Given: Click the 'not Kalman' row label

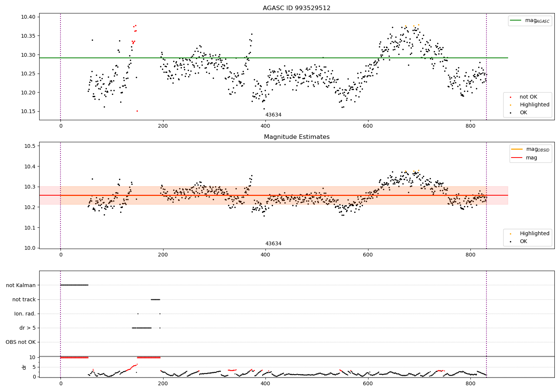Looking at the screenshot, I should coord(21,285).
